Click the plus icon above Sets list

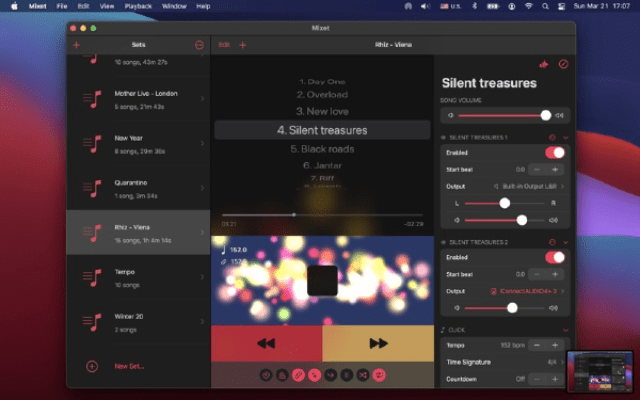[x=77, y=45]
